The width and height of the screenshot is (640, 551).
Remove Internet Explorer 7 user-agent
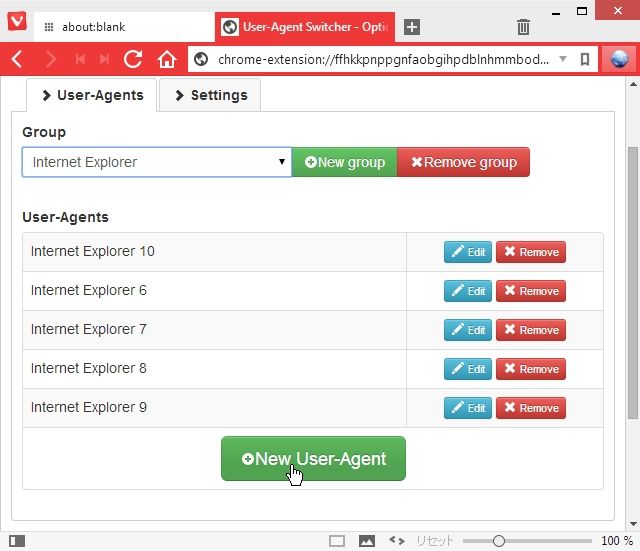point(531,330)
